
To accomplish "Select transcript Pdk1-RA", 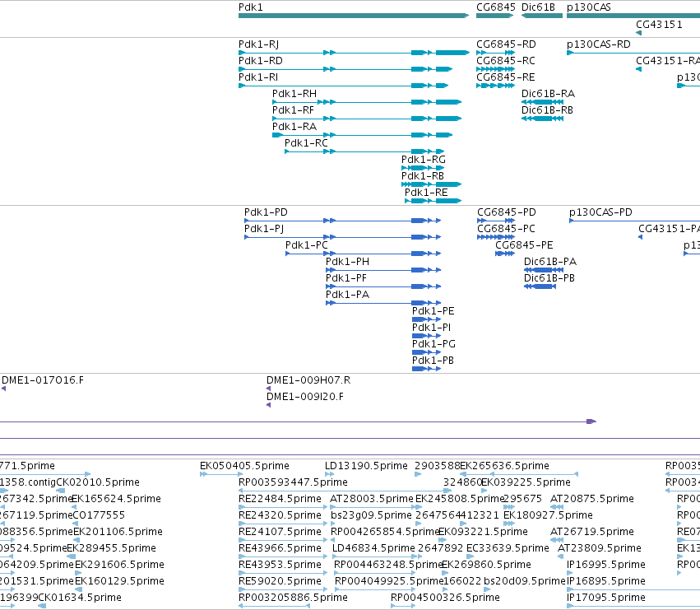I will tap(363, 135).
